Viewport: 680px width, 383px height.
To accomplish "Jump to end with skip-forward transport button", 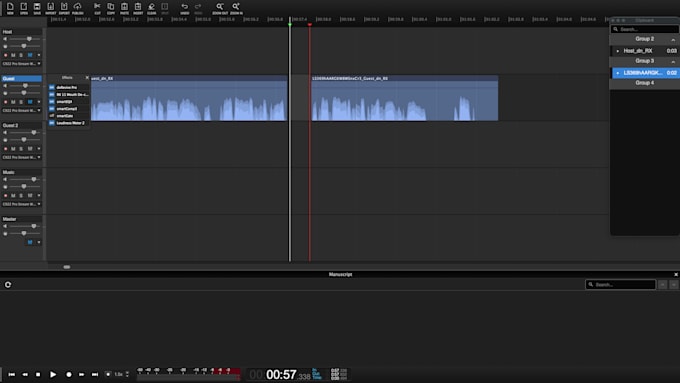I will [95, 374].
